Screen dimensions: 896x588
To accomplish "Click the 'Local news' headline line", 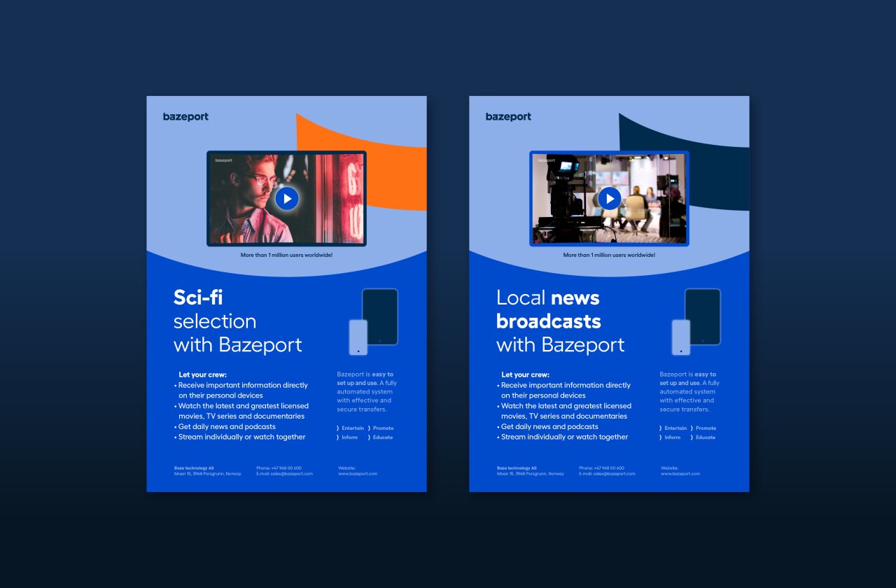I will coord(548,297).
